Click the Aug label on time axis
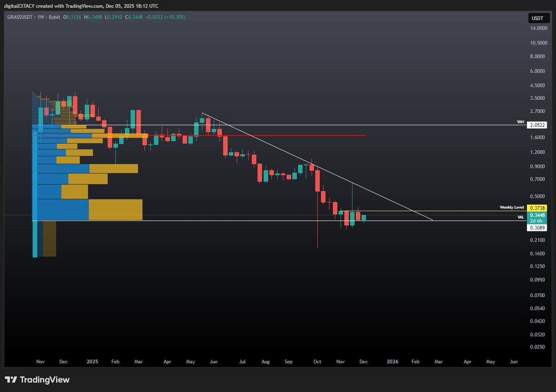The image size is (556, 392). [265, 361]
